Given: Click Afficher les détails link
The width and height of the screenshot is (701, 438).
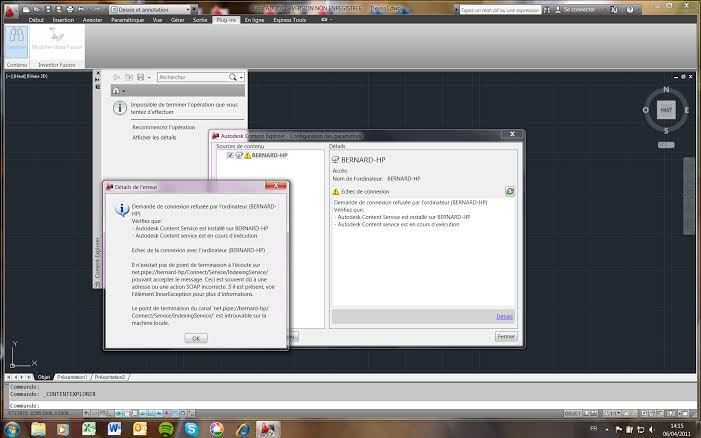Looking at the screenshot, I should pyautogui.click(x=154, y=138).
